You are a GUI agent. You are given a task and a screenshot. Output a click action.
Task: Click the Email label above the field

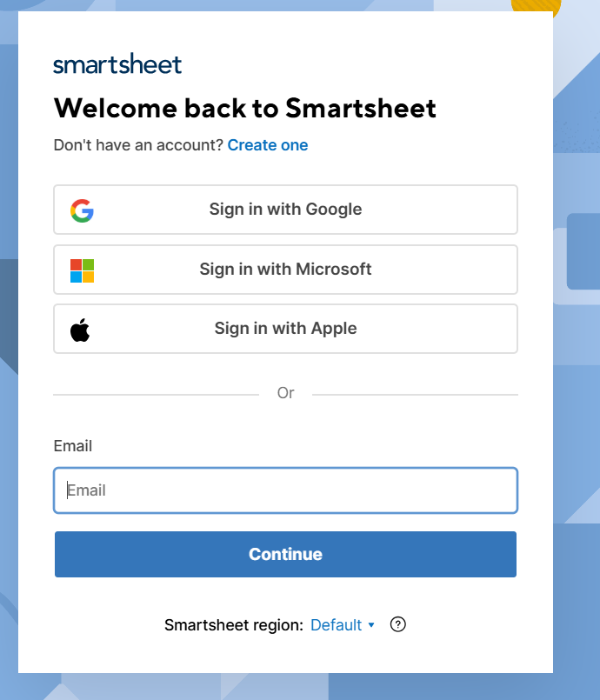point(73,445)
